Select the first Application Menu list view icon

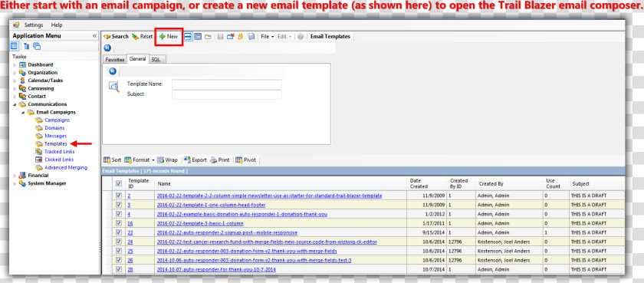click(x=15, y=46)
